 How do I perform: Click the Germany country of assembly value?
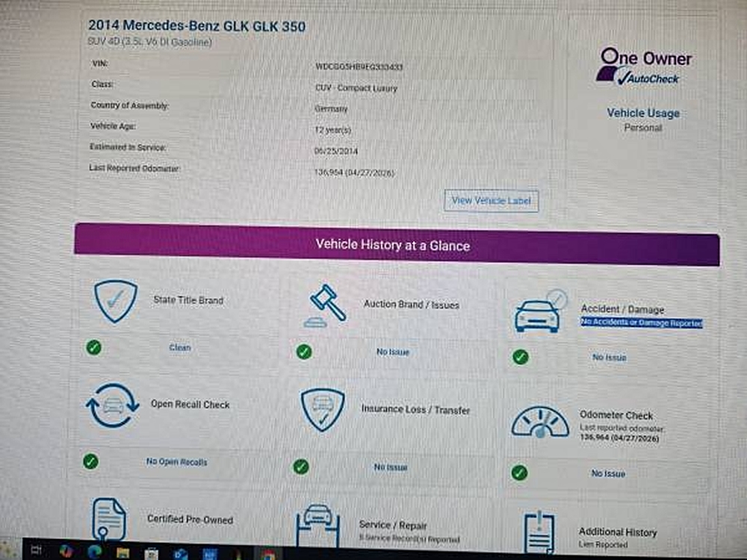click(331, 108)
